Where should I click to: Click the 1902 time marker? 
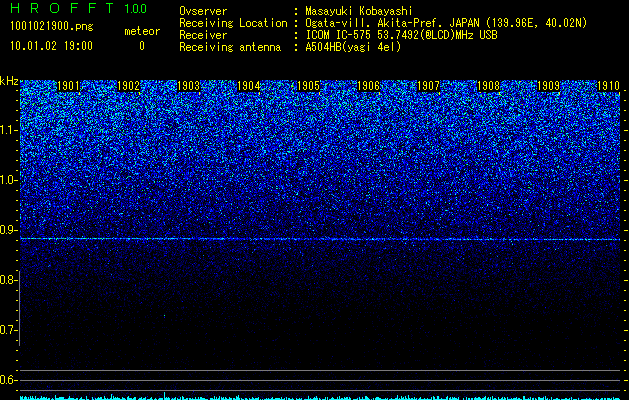click(x=128, y=86)
